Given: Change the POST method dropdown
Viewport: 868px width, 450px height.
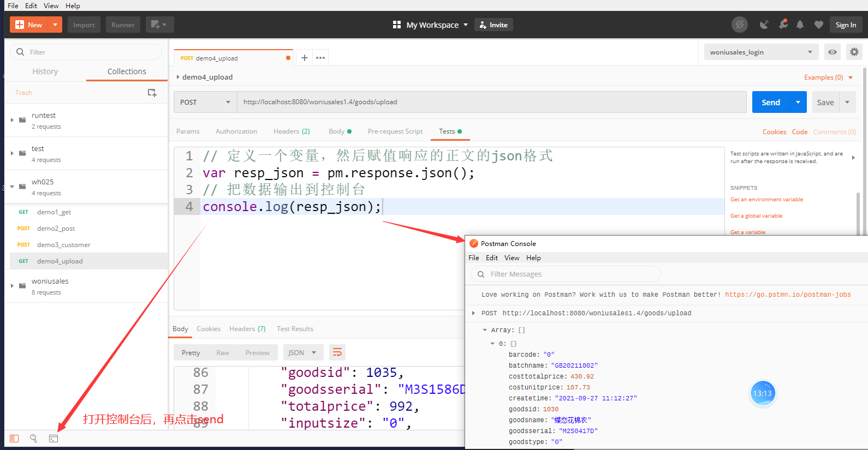Looking at the screenshot, I should tap(205, 102).
